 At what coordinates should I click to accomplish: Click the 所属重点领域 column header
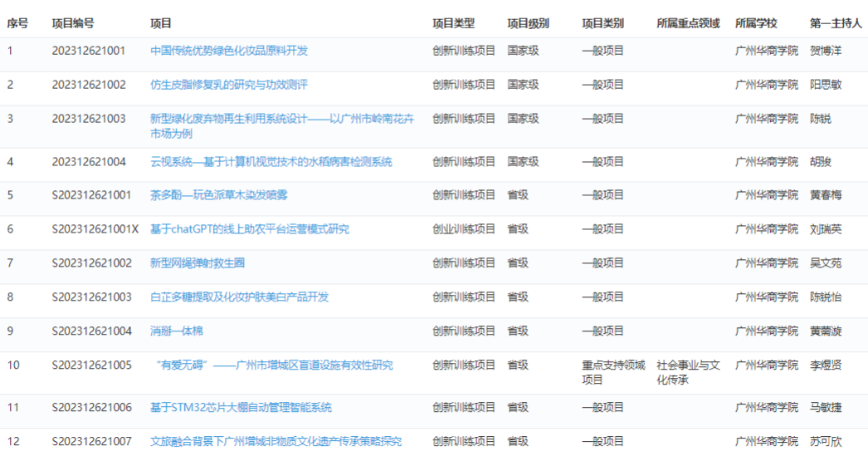pyautogui.click(x=688, y=23)
